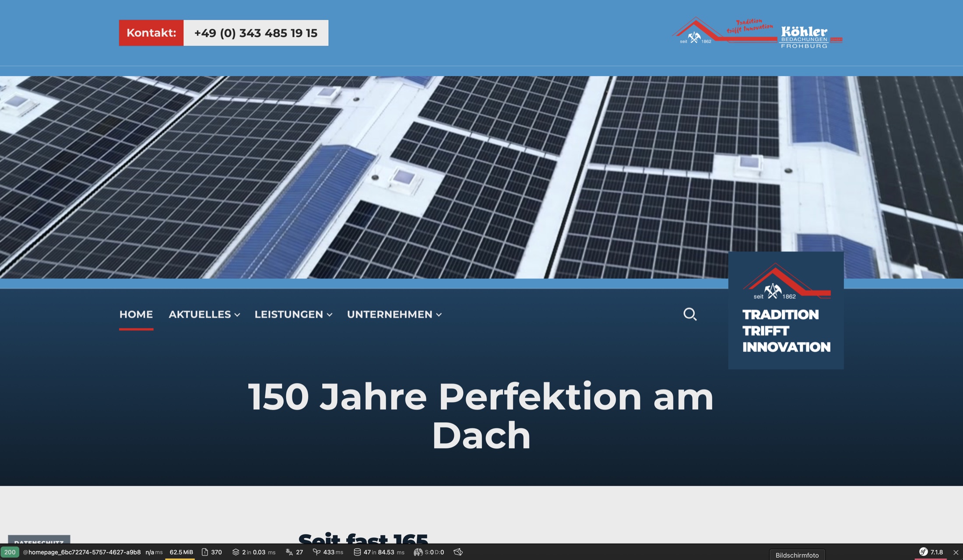The width and height of the screenshot is (963, 560).
Task: Expand the UNTERNEHMEN chevron arrow
Action: pyautogui.click(x=439, y=315)
